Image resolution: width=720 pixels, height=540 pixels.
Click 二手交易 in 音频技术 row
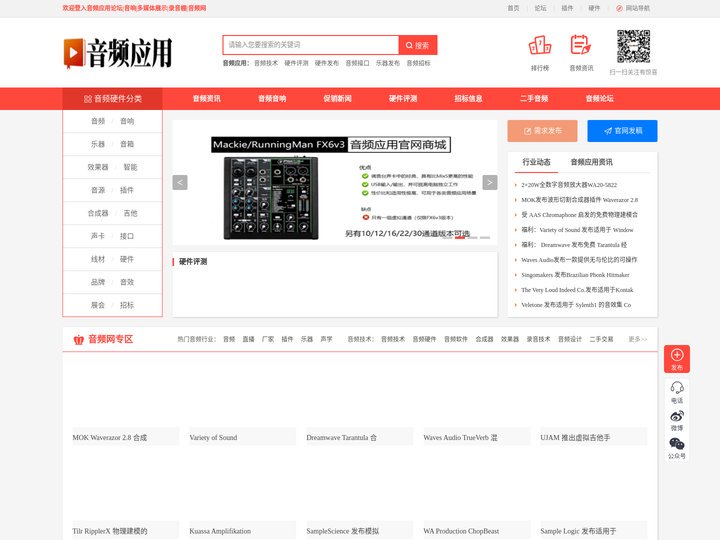point(601,339)
